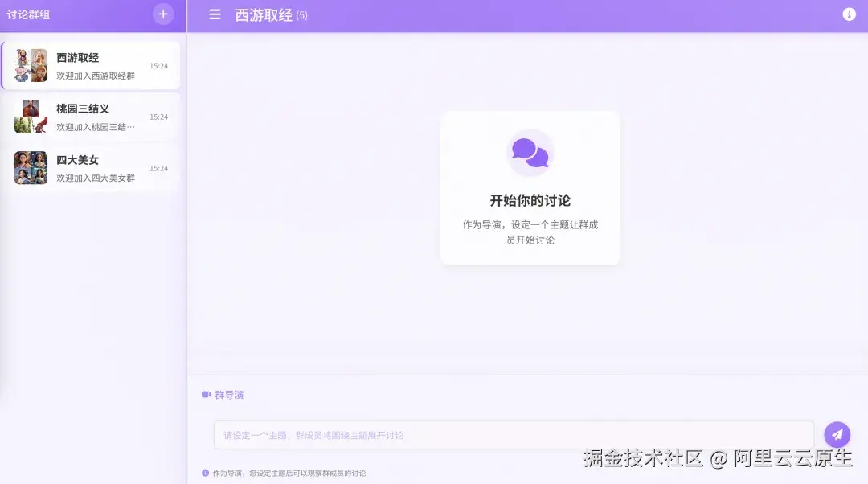Click the chat bubbles icon in the center card
This screenshot has width=868, height=484.
(x=530, y=153)
